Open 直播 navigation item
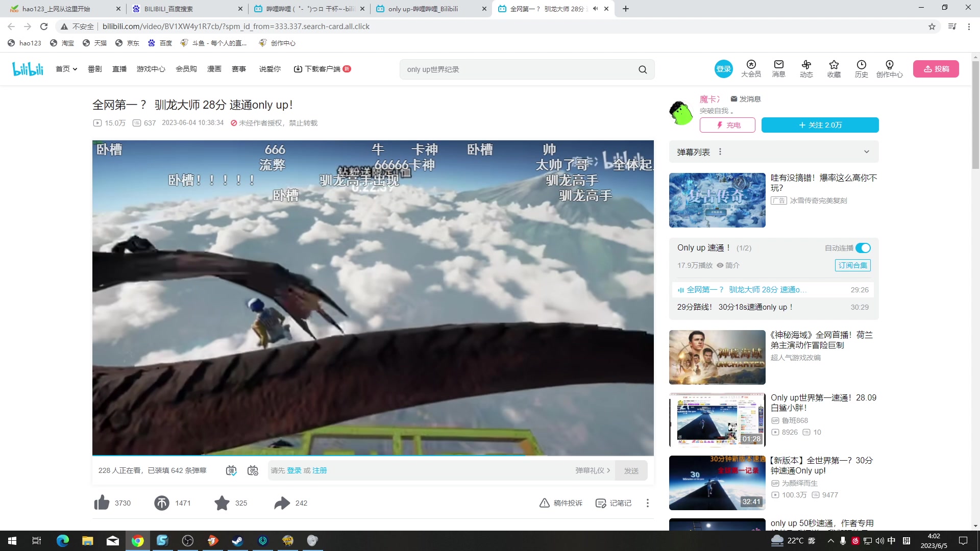 click(119, 69)
